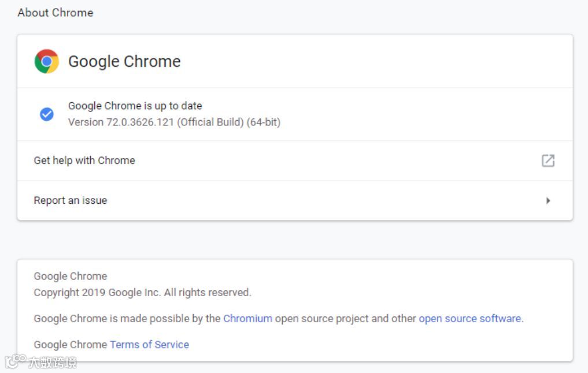Select the "Report an issue" row

click(x=71, y=200)
